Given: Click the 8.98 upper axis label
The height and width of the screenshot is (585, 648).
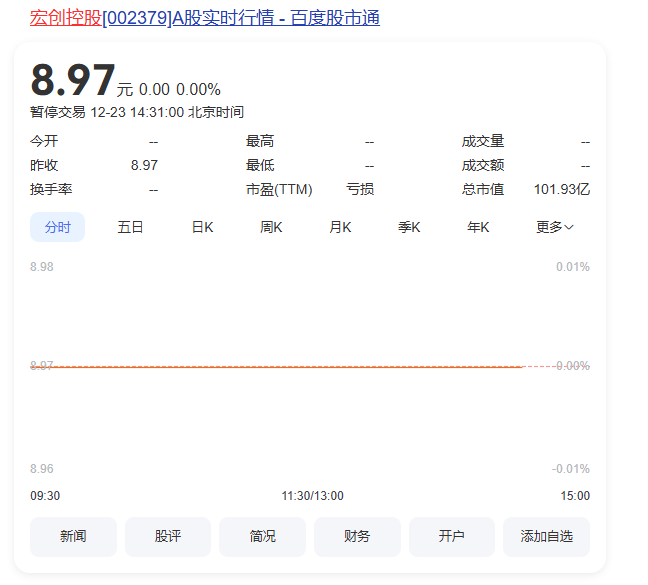Looking at the screenshot, I should (42, 267).
